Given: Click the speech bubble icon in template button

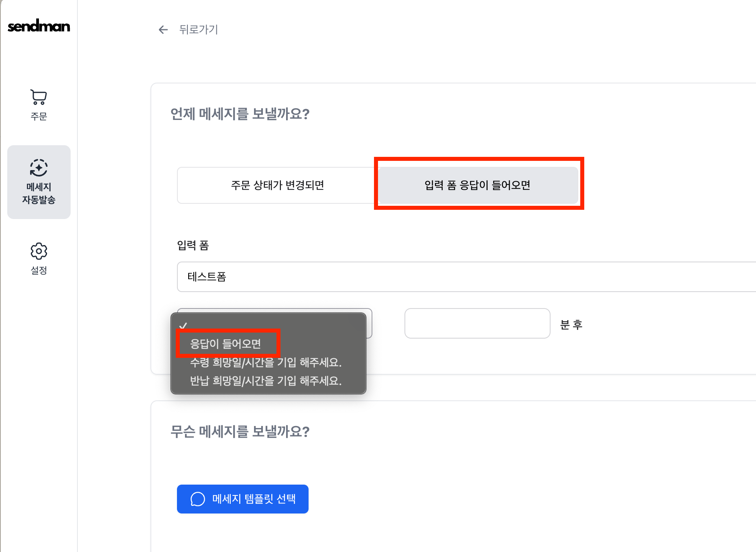Looking at the screenshot, I should pyautogui.click(x=197, y=499).
